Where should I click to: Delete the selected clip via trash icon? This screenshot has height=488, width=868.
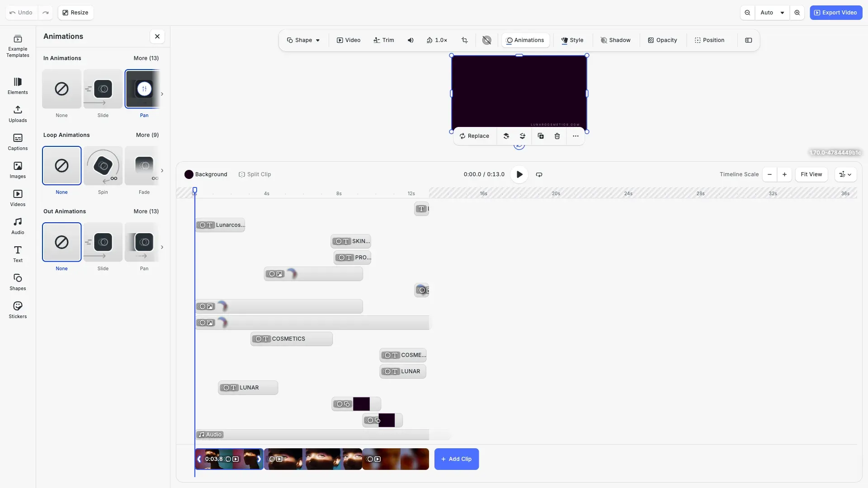557,136
